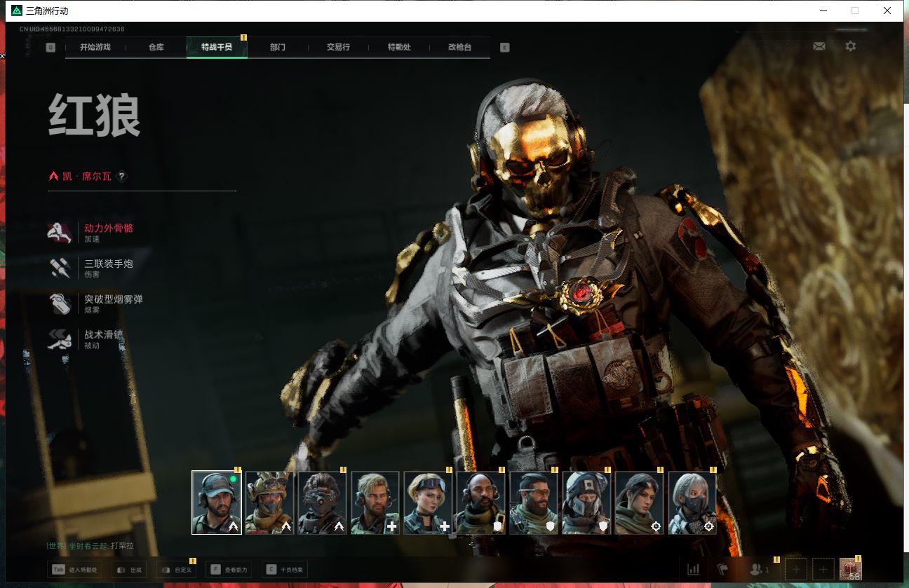
Task: Click the flag icon in bottom bar
Action: [723, 570]
